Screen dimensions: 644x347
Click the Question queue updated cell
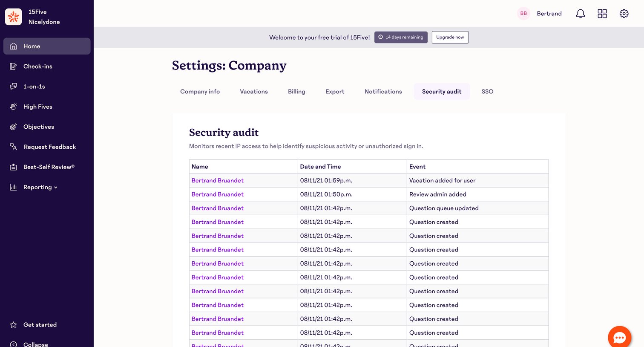tap(477, 208)
